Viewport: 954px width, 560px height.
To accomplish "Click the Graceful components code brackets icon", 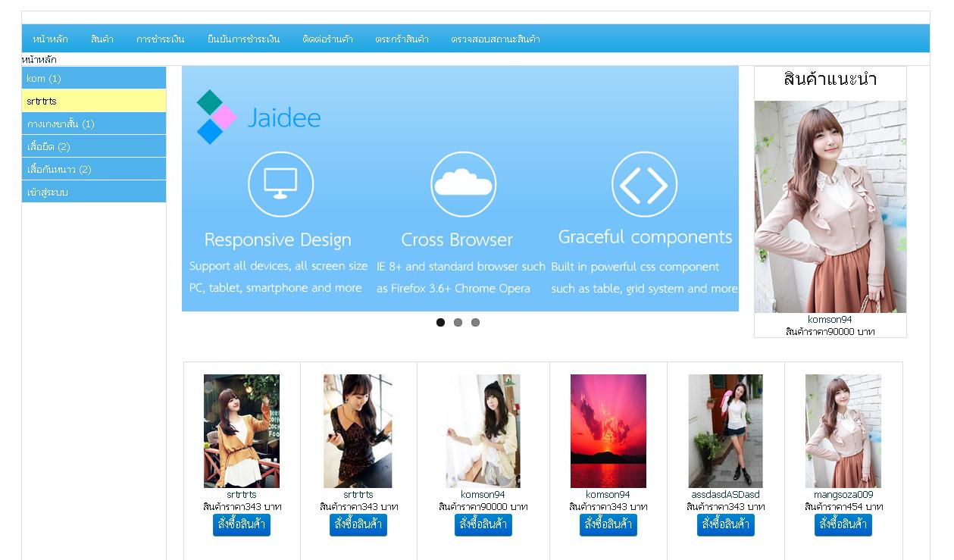I will click(x=644, y=184).
